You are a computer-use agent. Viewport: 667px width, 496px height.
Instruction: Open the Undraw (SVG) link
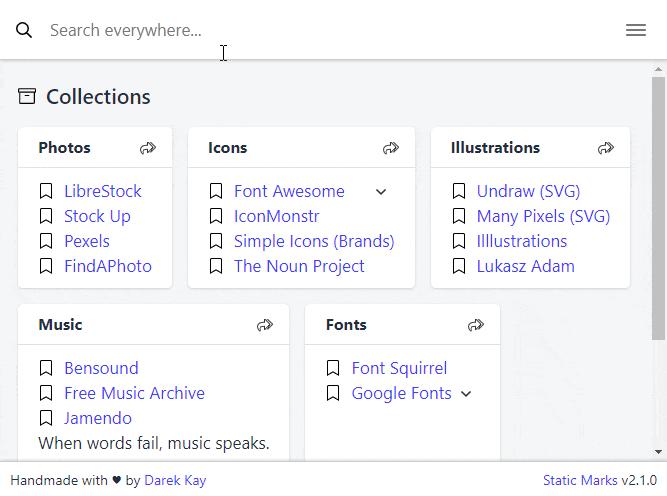click(528, 191)
